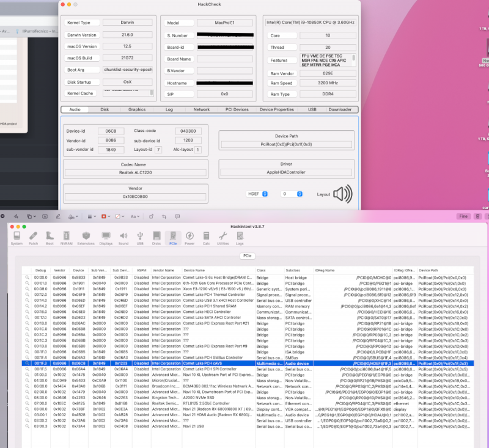
Task: Open the Patch section in Hackintool
Action: point(34,238)
